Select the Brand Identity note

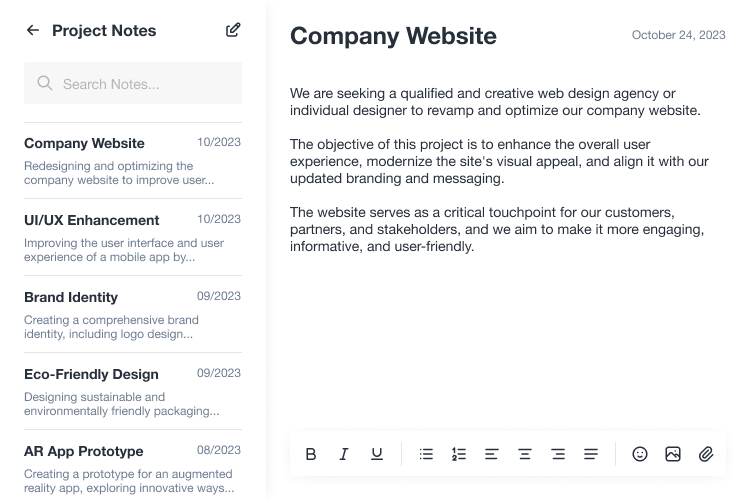[133, 315]
